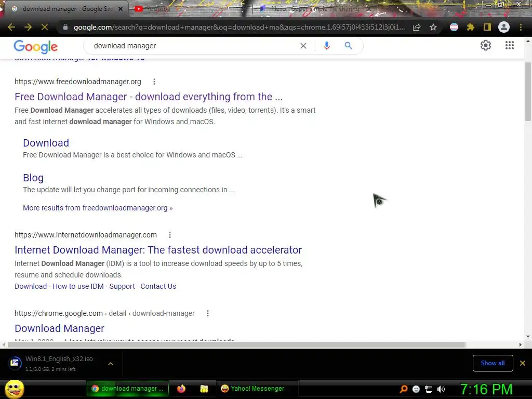Open the IDM Support link

(122, 286)
